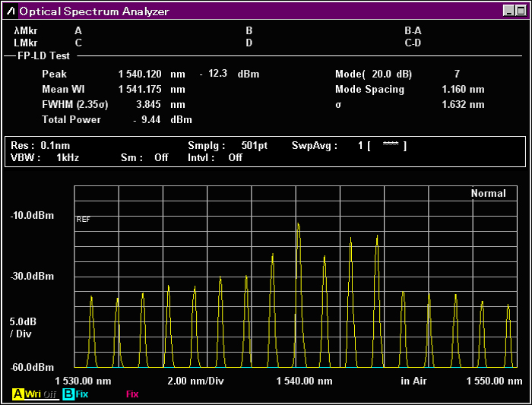Click the peak level value - 12.3

(213, 74)
